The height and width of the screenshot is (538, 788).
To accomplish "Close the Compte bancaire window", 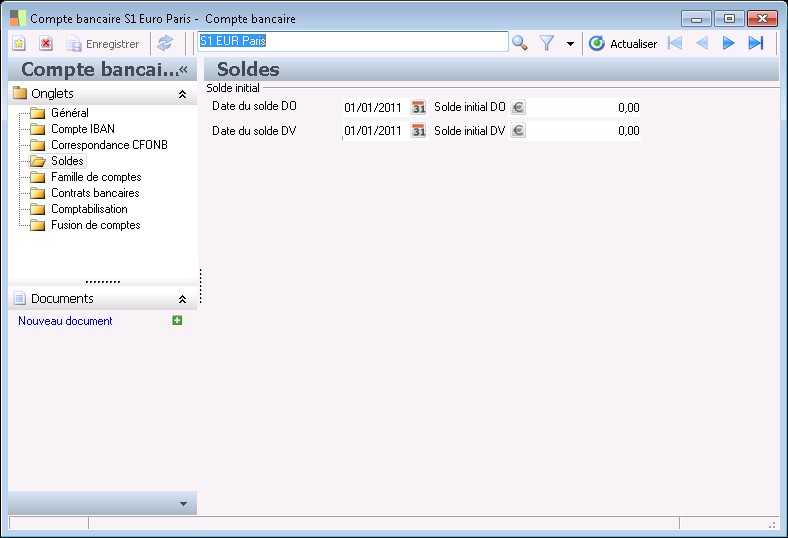I will click(x=762, y=19).
